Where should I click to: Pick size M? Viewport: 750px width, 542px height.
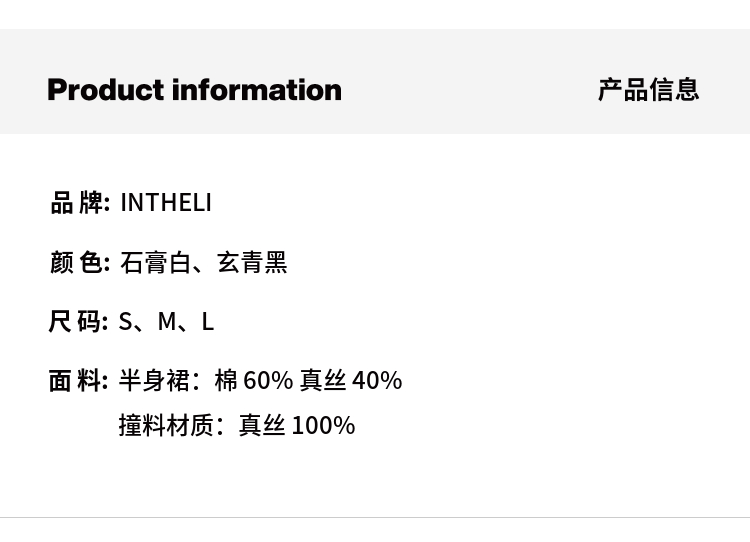coord(167,322)
